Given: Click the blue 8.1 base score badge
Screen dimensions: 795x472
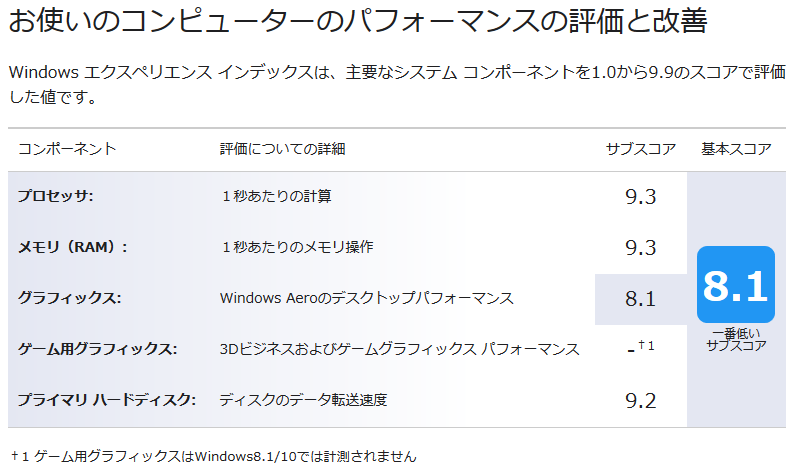Looking at the screenshot, I should (736, 284).
